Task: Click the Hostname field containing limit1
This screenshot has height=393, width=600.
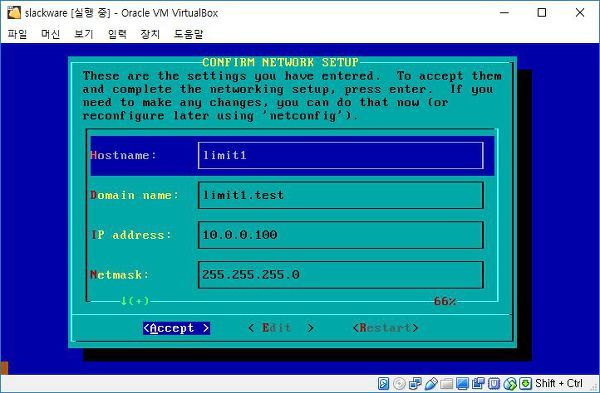Action: [341, 155]
